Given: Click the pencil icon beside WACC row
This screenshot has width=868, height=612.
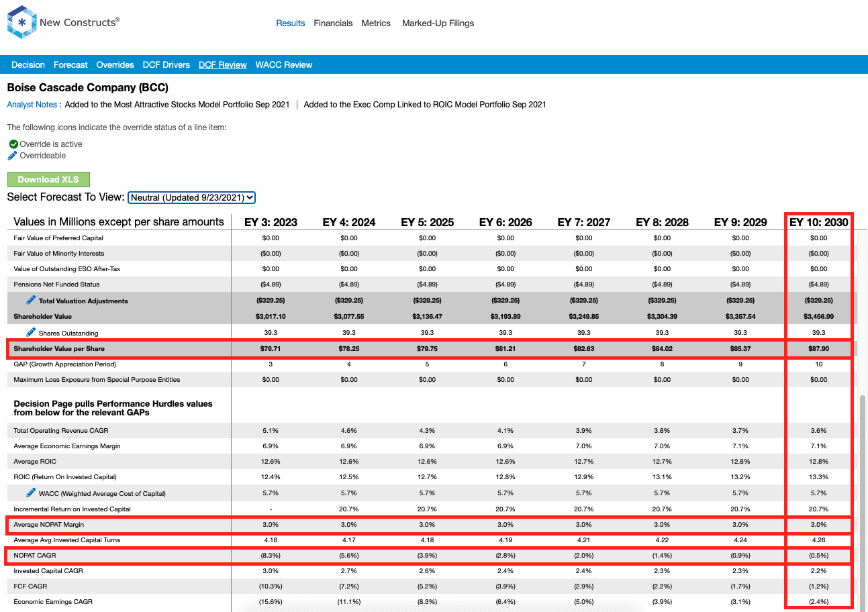Looking at the screenshot, I should point(31,493).
